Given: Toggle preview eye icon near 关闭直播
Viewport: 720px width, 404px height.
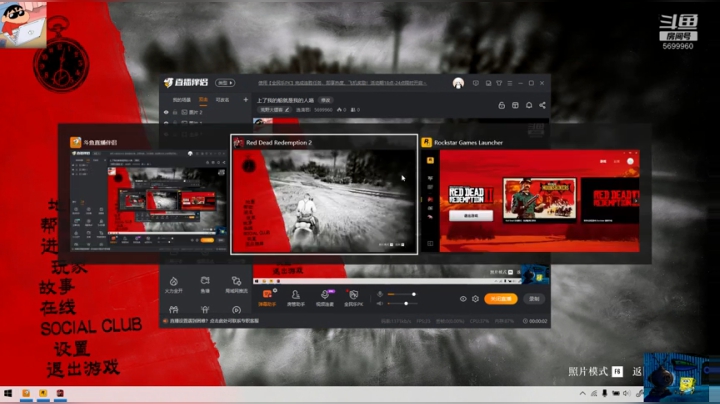Looking at the screenshot, I should pos(463,299).
